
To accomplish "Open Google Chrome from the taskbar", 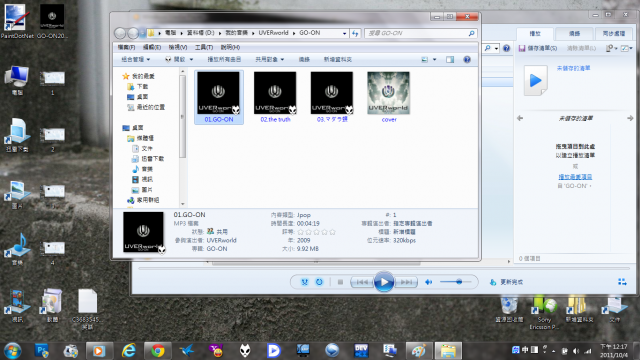I will click(158, 351).
